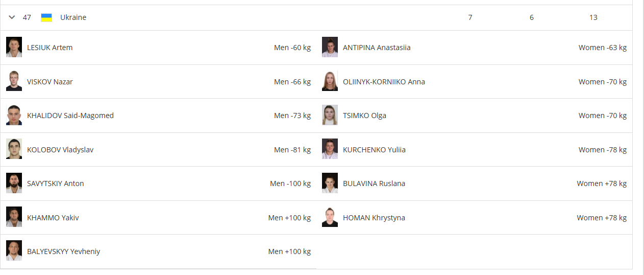The image size is (644, 275).
Task: Open HOMAN Khrystyna's profile photo
Action: (330, 217)
